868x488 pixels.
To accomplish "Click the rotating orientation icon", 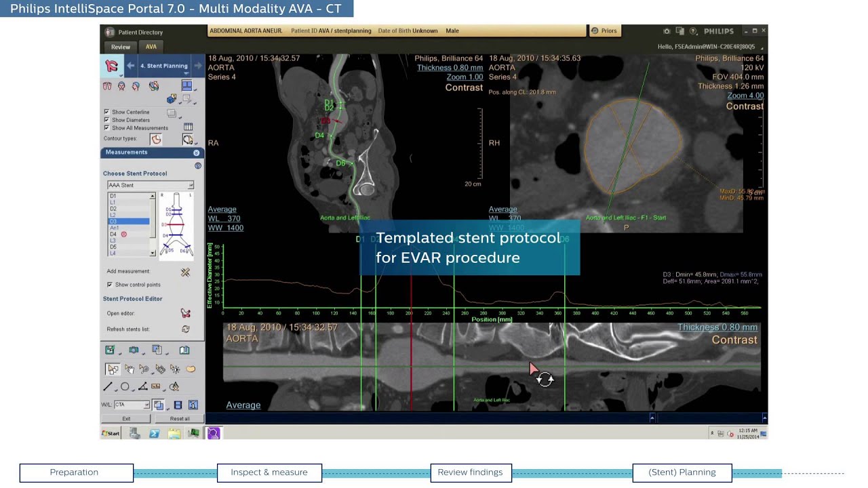I will tap(154, 86).
